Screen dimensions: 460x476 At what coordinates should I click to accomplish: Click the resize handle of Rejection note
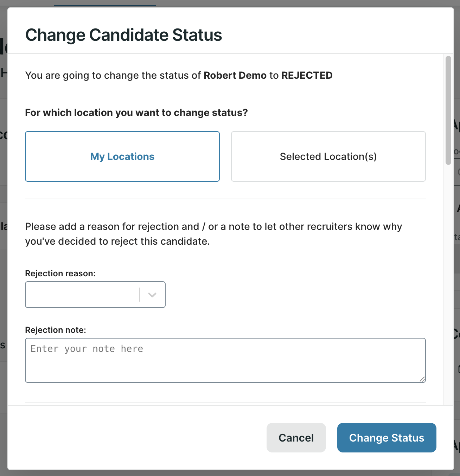tap(422, 379)
